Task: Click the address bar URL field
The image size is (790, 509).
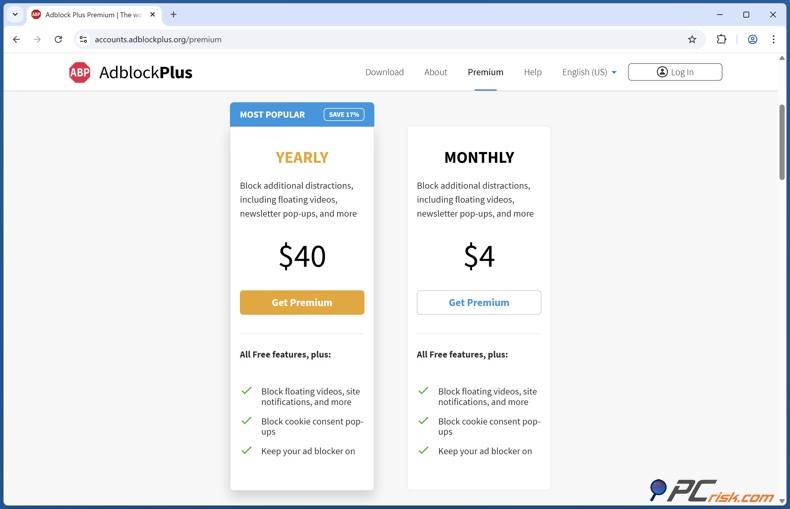Action: coord(380,40)
